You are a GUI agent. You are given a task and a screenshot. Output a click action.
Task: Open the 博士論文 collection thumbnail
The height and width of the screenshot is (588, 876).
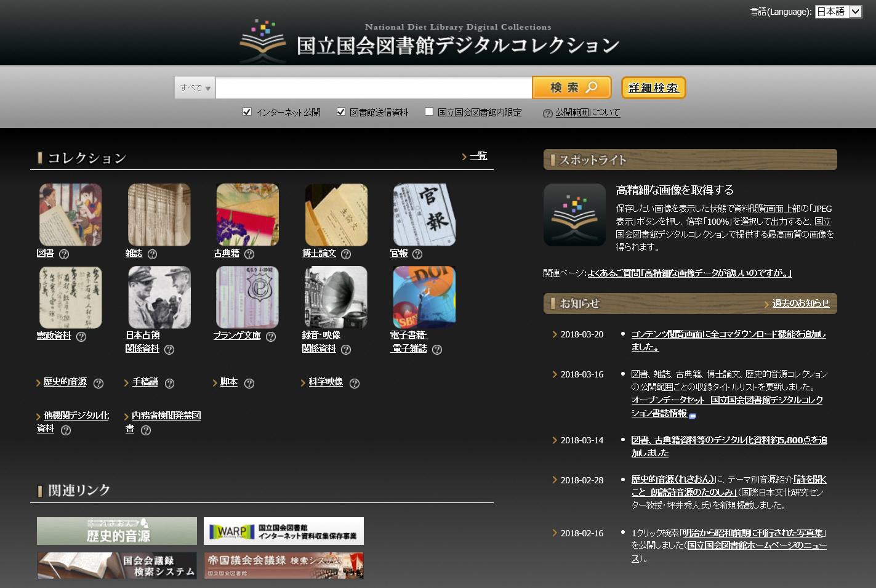[336, 215]
